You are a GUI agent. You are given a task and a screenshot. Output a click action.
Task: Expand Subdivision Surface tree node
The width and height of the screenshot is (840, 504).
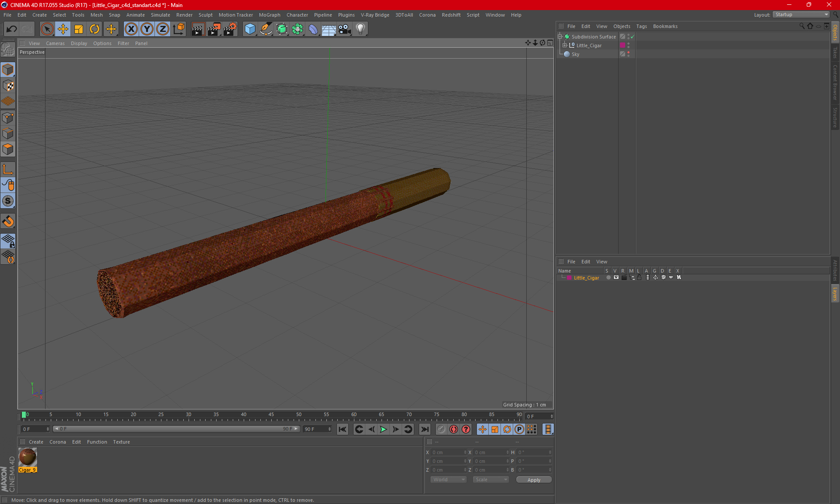pos(560,37)
